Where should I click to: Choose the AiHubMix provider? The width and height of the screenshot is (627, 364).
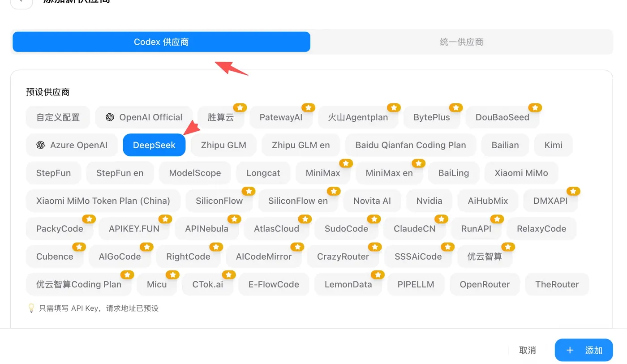coord(488,201)
